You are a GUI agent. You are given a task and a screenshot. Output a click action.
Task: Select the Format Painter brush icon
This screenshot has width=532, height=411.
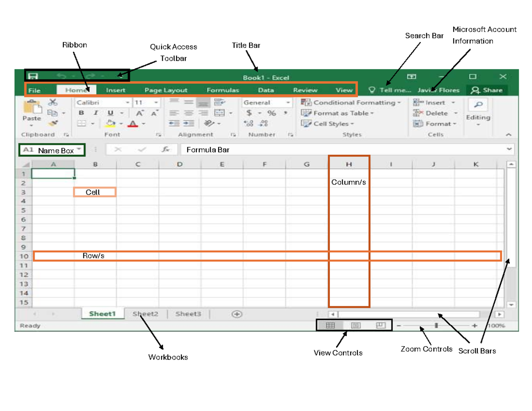tap(53, 124)
